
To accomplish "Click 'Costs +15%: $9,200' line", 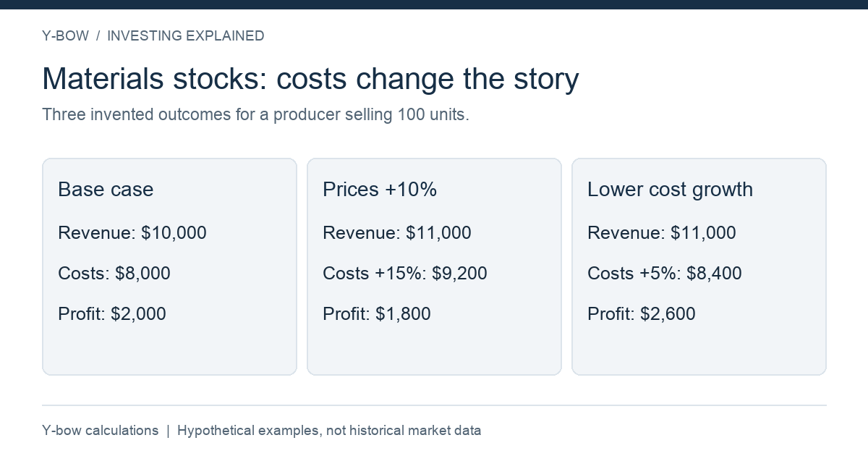I will [x=405, y=274].
